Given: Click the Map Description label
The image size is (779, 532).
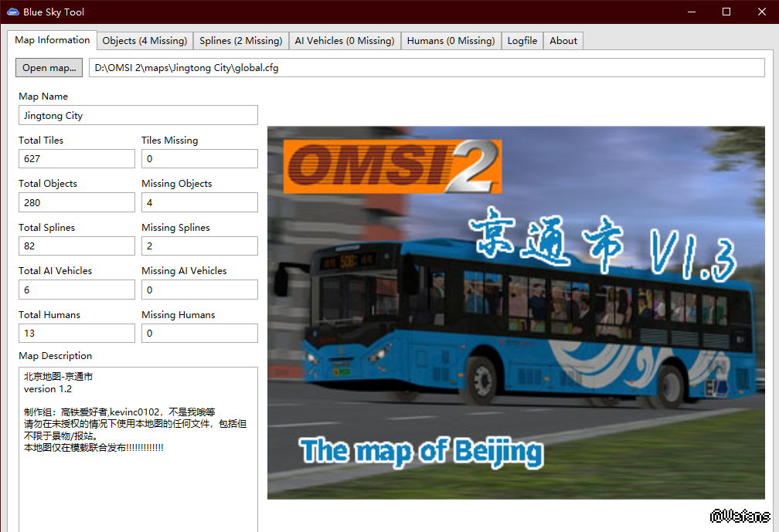Looking at the screenshot, I should pyautogui.click(x=55, y=356).
